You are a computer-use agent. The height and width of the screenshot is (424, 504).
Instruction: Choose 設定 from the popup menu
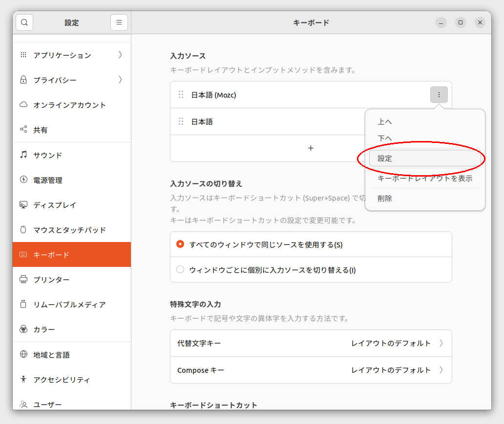click(385, 159)
